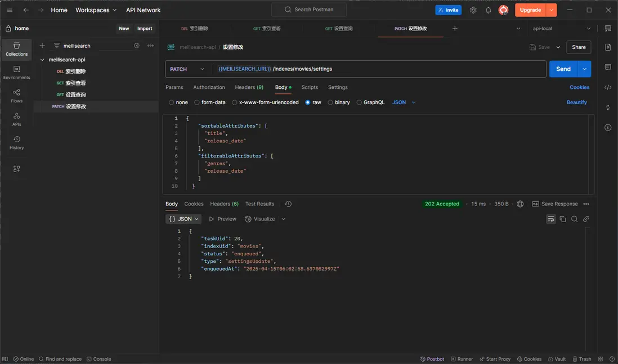
Task: Click the notifications bell icon
Action: pyautogui.click(x=488, y=10)
